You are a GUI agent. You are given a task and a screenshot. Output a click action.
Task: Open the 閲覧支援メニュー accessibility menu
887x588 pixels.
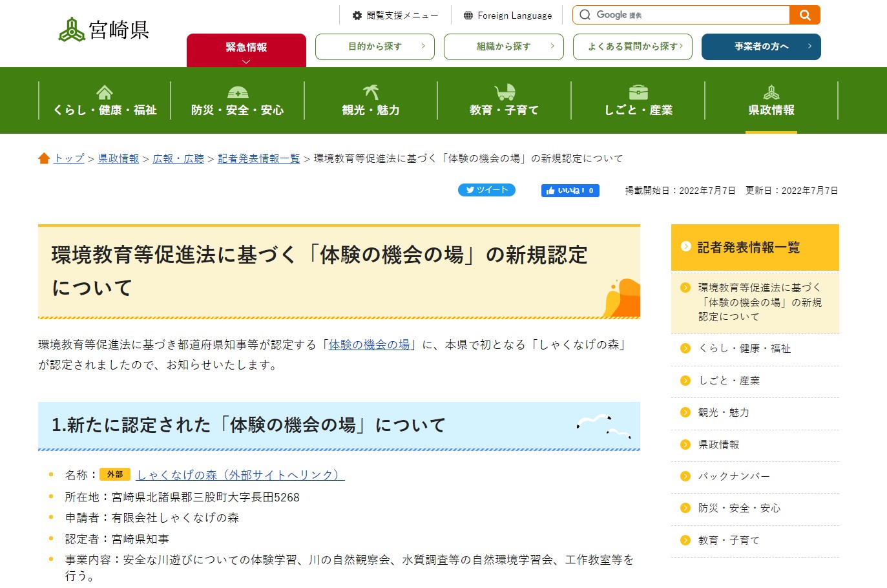point(395,16)
